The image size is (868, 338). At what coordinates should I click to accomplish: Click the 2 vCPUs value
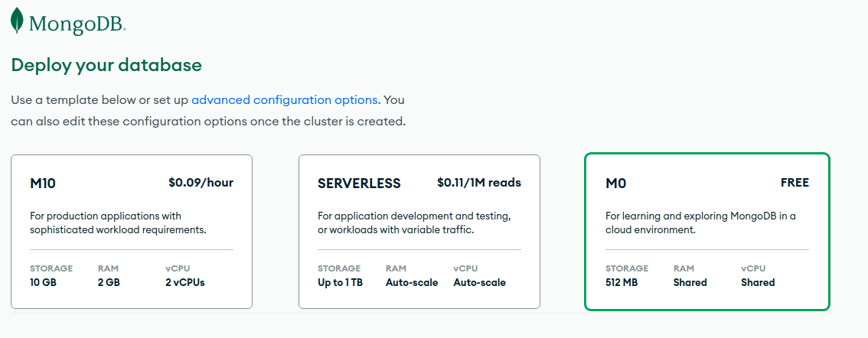(x=185, y=282)
